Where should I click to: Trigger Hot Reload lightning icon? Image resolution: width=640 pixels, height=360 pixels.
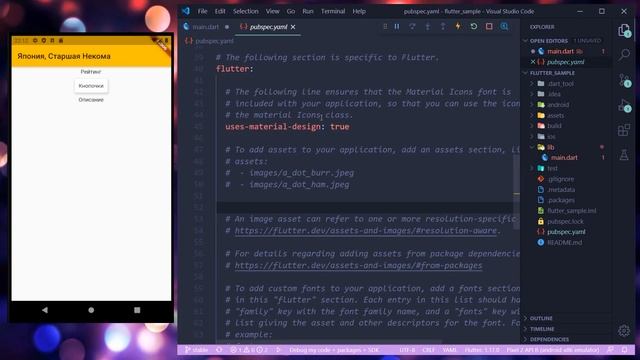point(458,27)
